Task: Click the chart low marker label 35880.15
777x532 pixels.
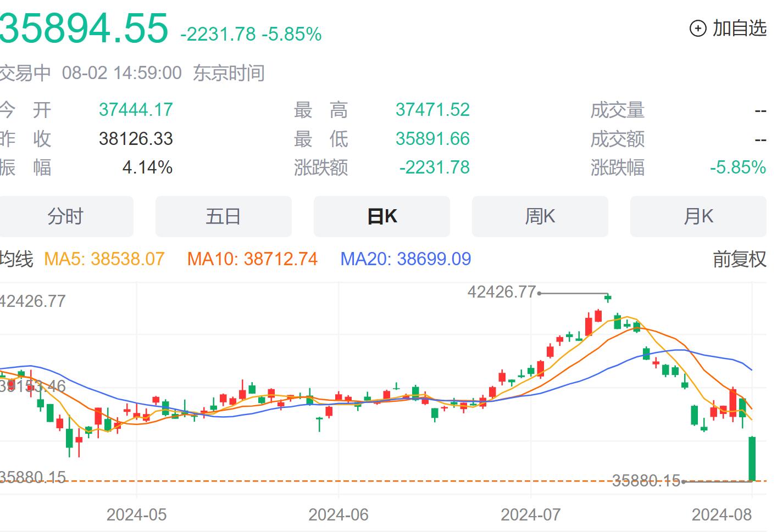Action: click(x=646, y=481)
